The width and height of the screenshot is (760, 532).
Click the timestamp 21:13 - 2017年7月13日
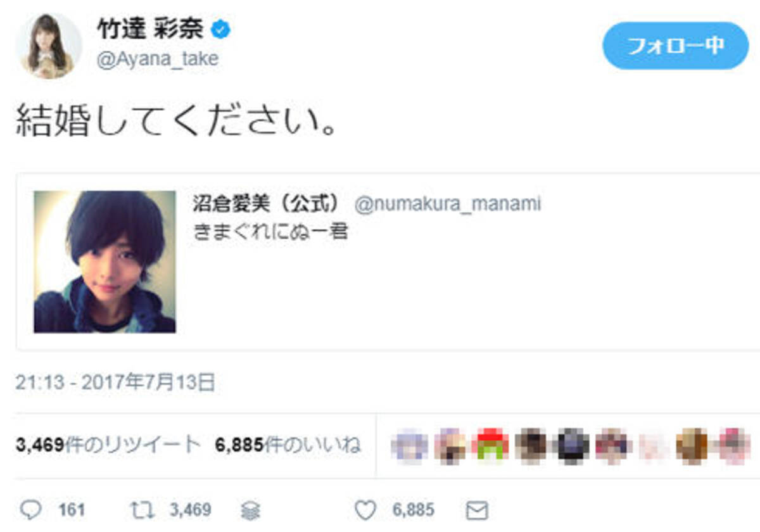click(x=115, y=383)
